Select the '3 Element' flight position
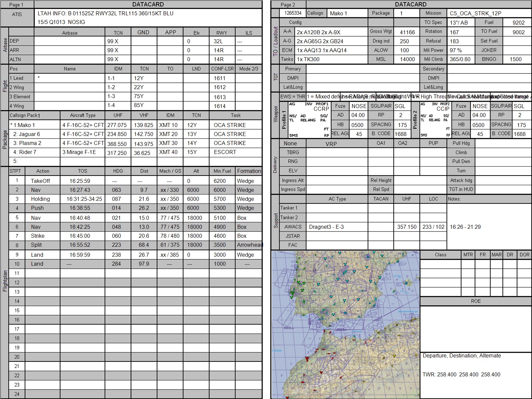This screenshot has width=532, height=399. [20, 97]
